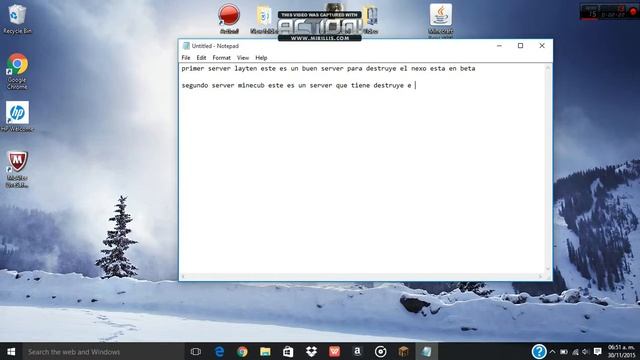Click inside the Notepad text area
Screen dimensions: 640x360
(x=362, y=169)
